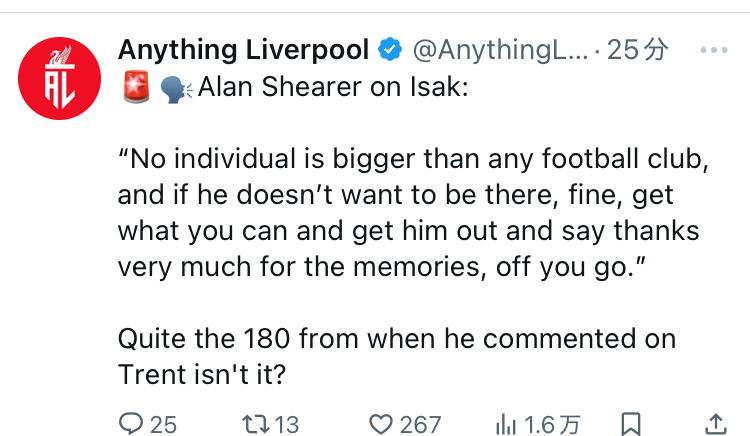This screenshot has width=750, height=436.
Task: Click the reply count 25
Action: [164, 425]
